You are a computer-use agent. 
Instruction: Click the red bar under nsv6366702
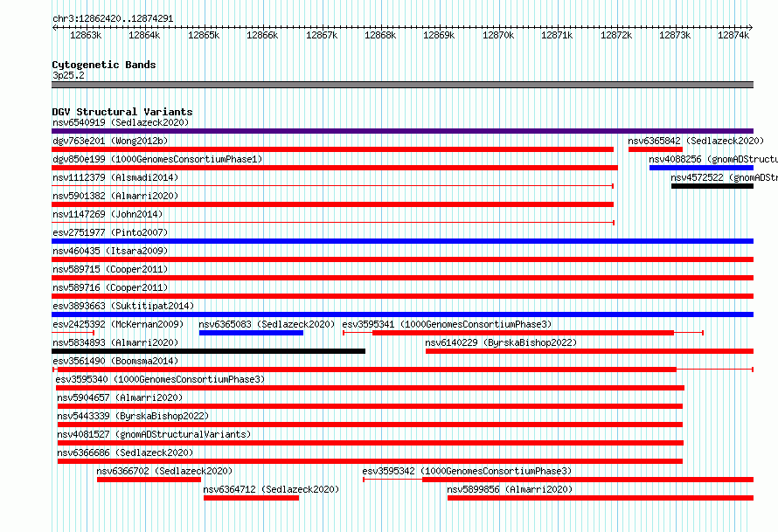click(x=149, y=480)
